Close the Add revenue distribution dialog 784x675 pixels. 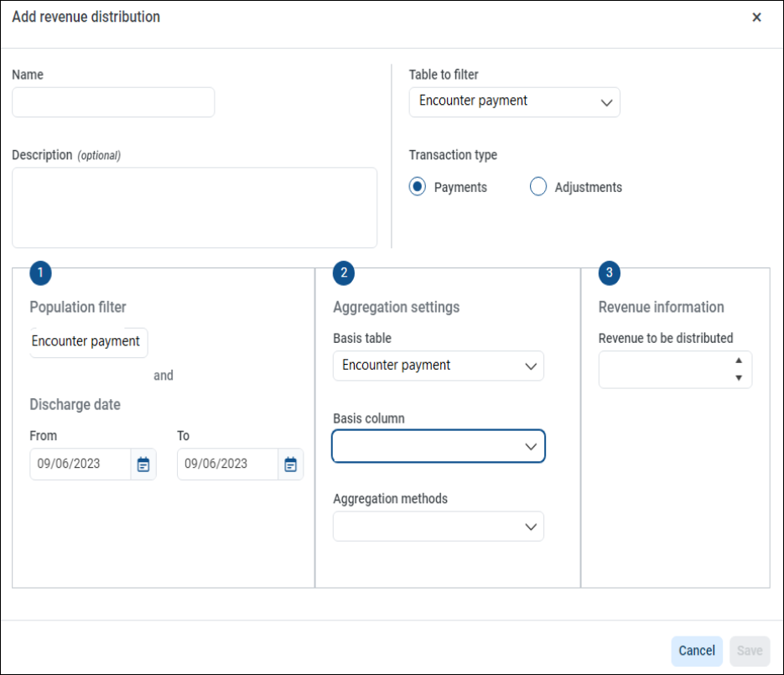[756, 18]
